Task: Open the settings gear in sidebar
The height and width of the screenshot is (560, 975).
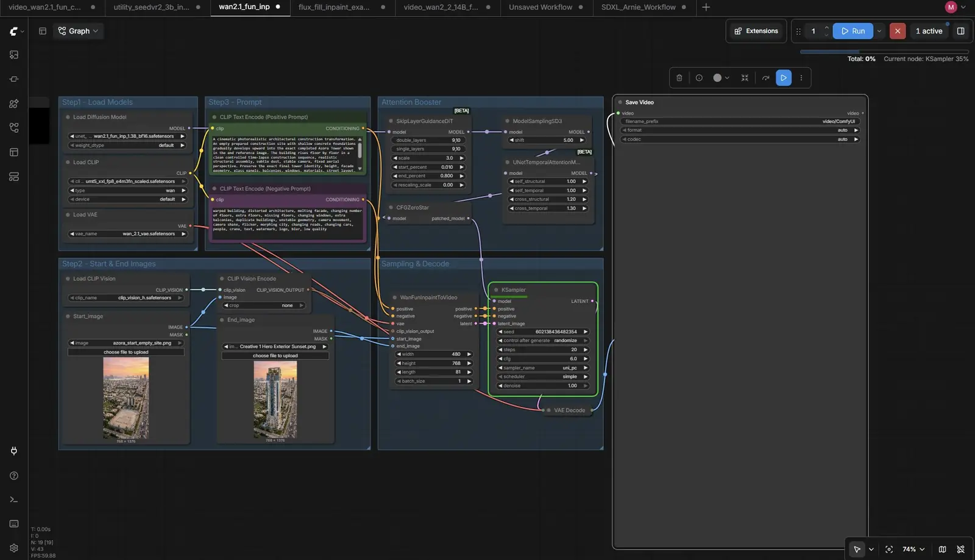Action: 14,548
